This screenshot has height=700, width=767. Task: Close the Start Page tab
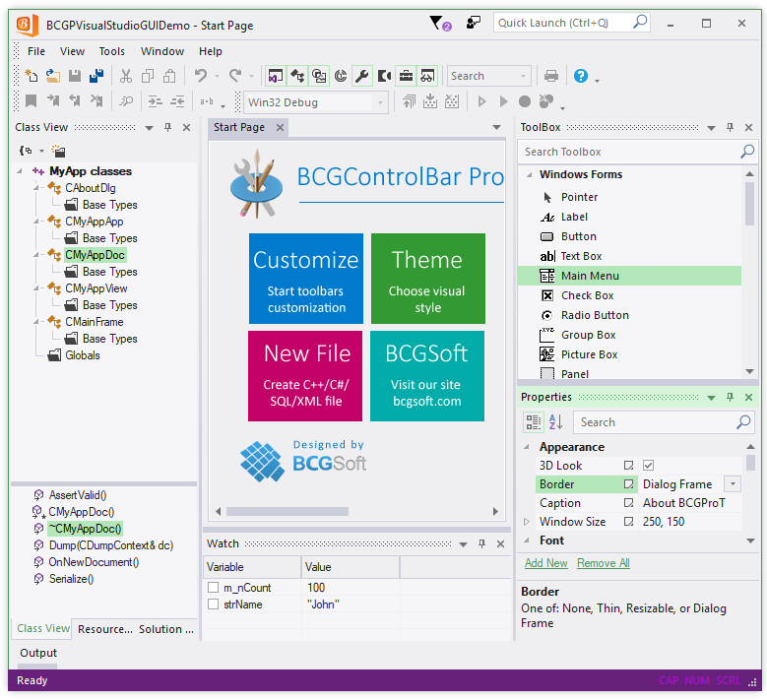(280, 127)
